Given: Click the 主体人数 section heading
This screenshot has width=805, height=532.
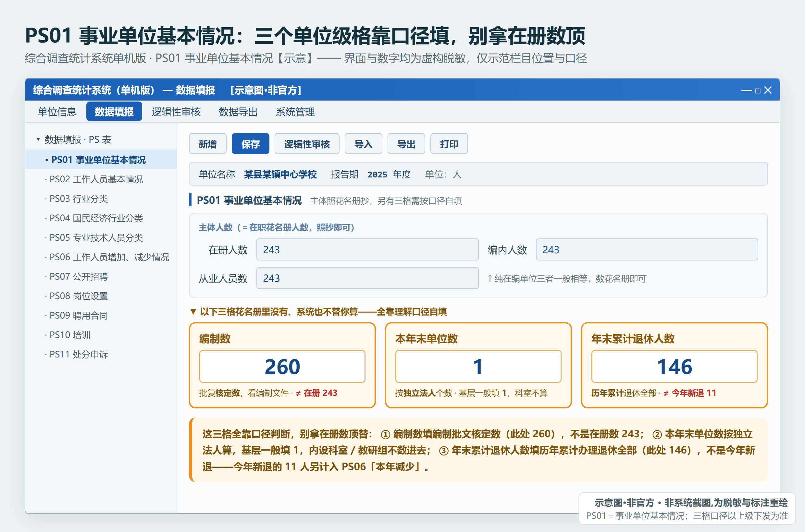Looking at the screenshot, I should click(x=277, y=227).
